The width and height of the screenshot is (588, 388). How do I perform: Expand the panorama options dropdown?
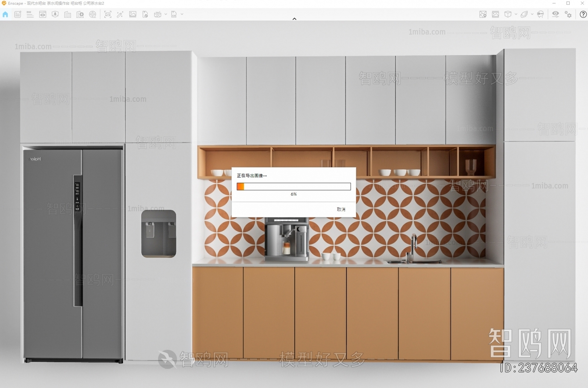[166, 15]
